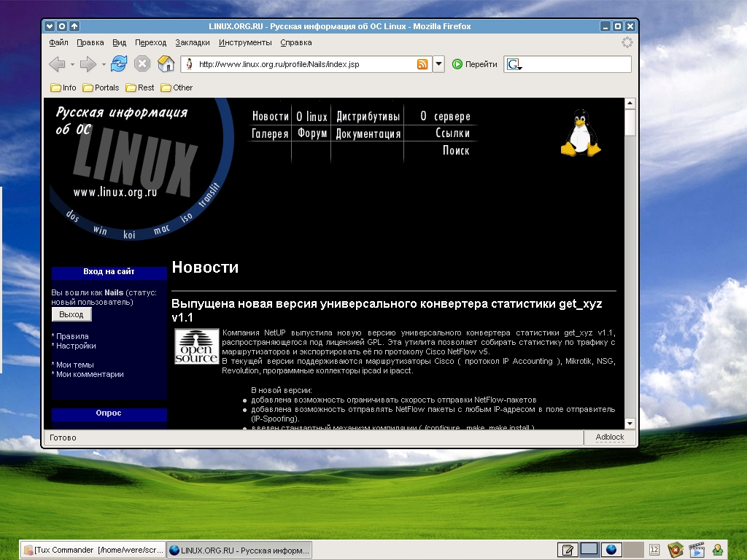Open the Инструменты menu
The width and height of the screenshot is (747, 560).
point(245,42)
